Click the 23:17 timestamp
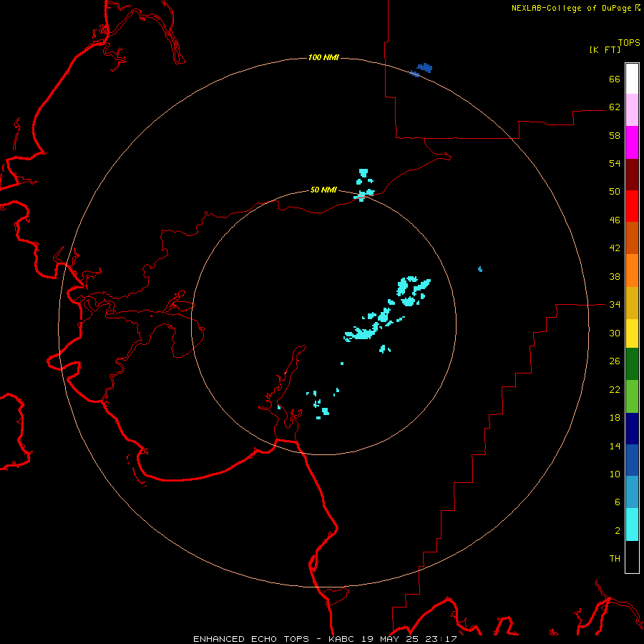This screenshot has height=644, width=644. tap(442, 639)
